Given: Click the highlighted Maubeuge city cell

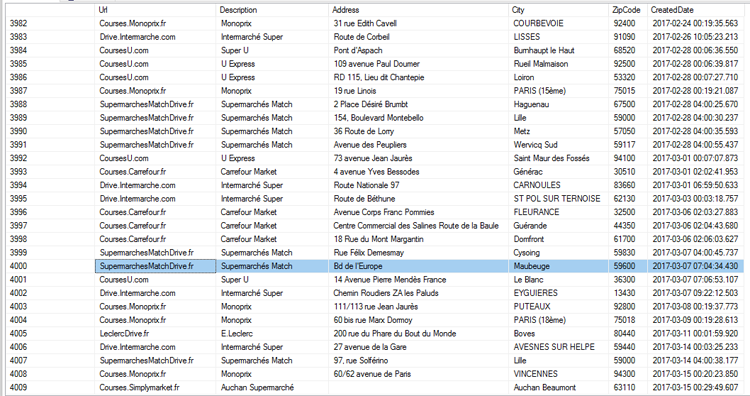Looking at the screenshot, I should tap(558, 266).
